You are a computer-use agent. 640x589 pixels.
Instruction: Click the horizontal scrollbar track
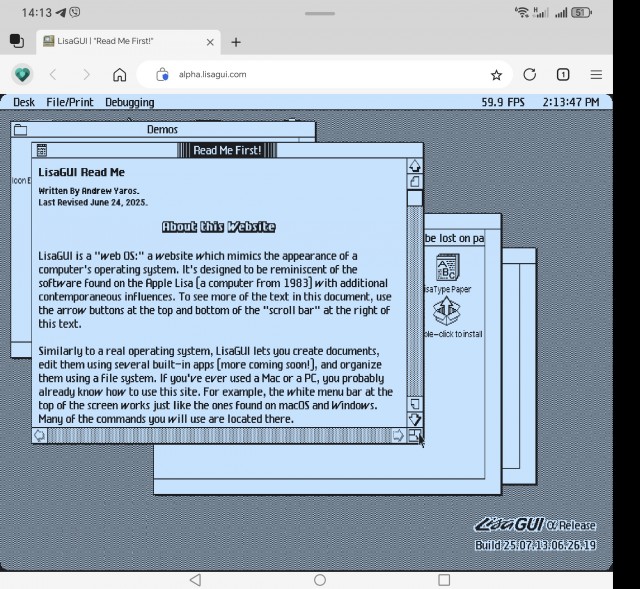[219, 436]
